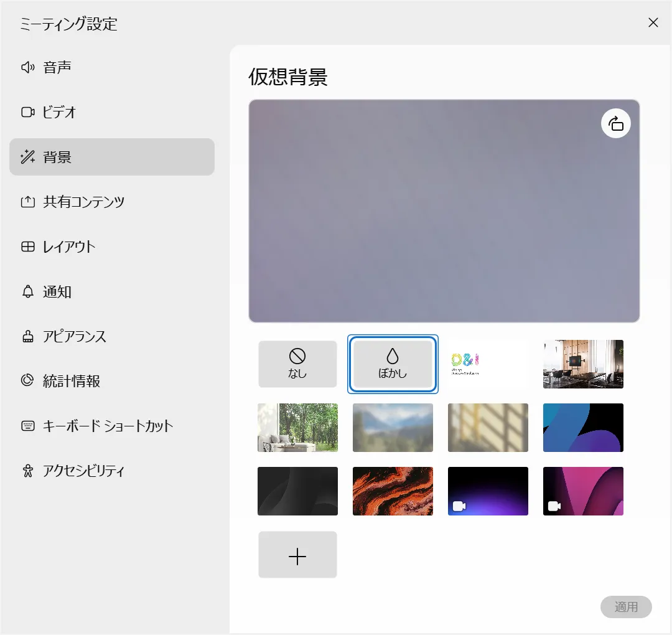Add a custom background with plus button

coord(297,555)
